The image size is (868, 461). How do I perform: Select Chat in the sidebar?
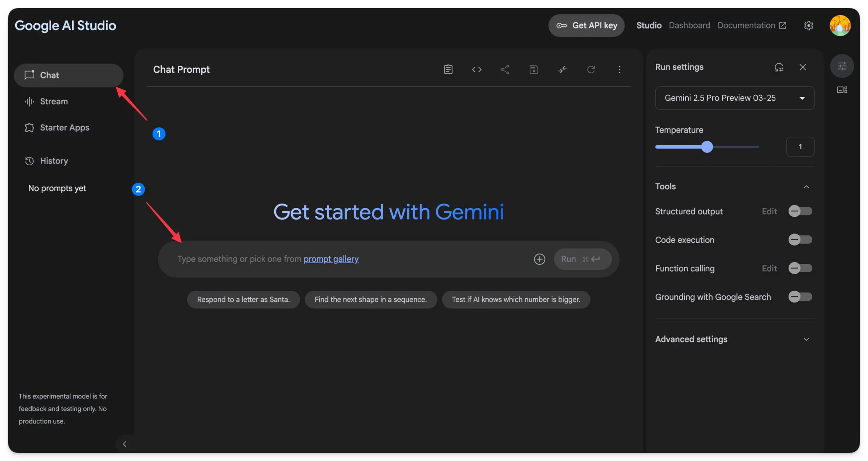coord(69,75)
